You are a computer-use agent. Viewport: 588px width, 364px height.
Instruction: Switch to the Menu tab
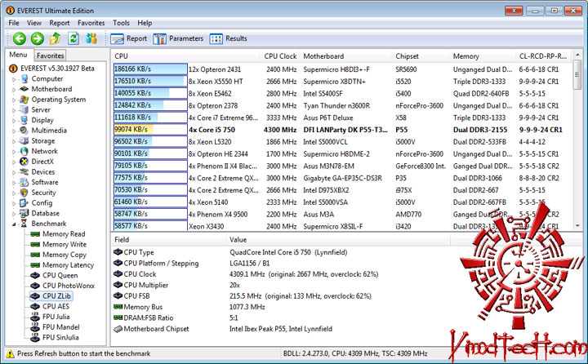click(18, 55)
